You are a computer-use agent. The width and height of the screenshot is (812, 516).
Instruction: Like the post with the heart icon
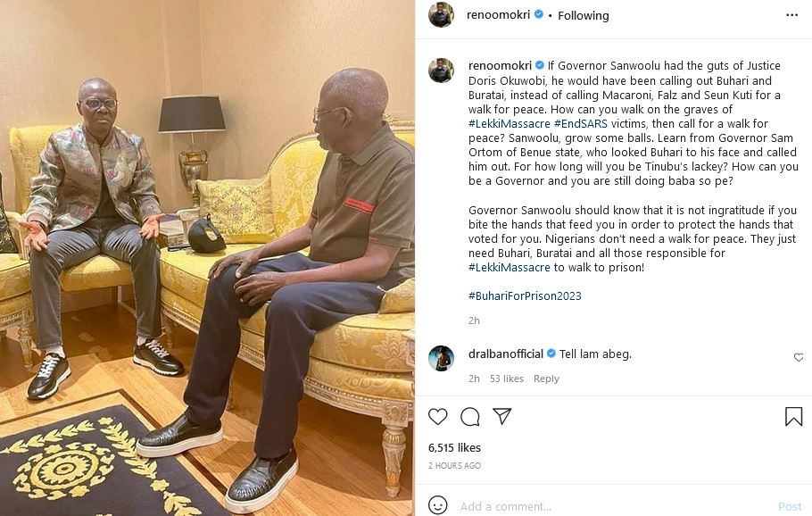[437, 417]
